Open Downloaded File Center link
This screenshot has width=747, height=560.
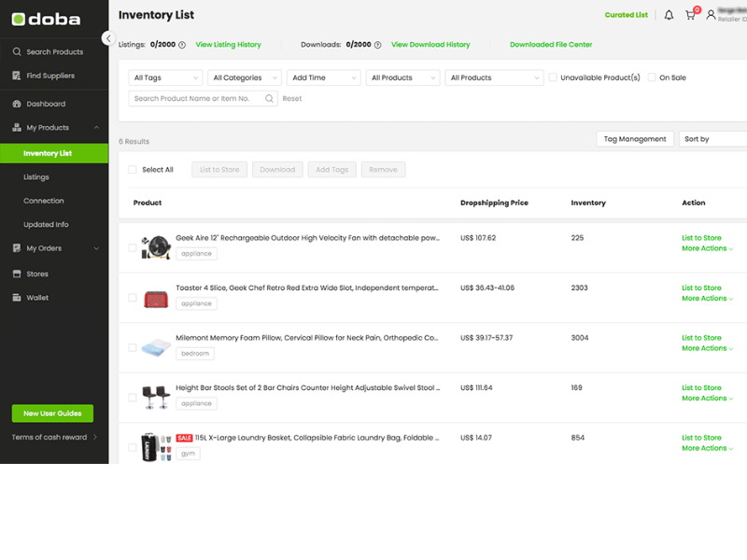point(551,45)
